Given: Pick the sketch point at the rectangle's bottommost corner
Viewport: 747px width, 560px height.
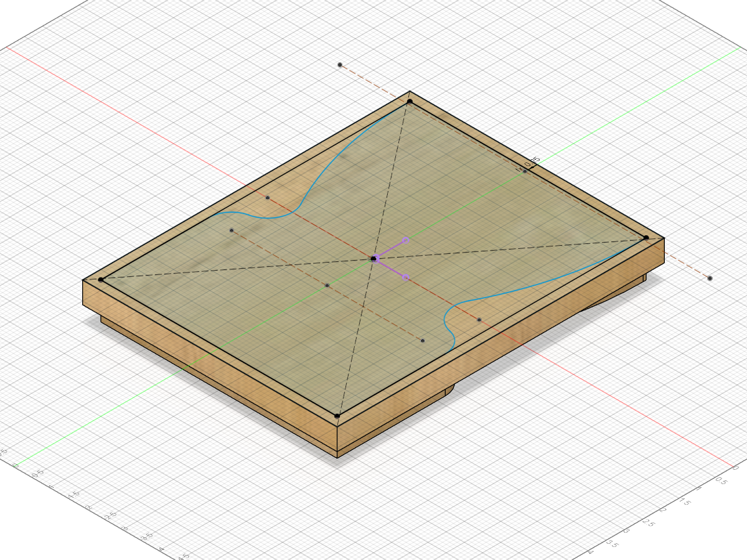Looking at the screenshot, I should tap(337, 416).
